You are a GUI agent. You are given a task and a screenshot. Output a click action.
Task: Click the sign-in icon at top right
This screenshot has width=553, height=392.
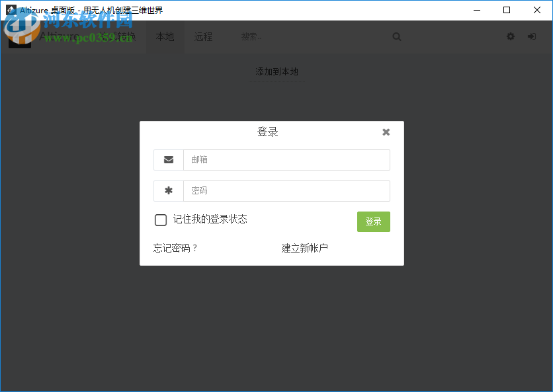532,36
